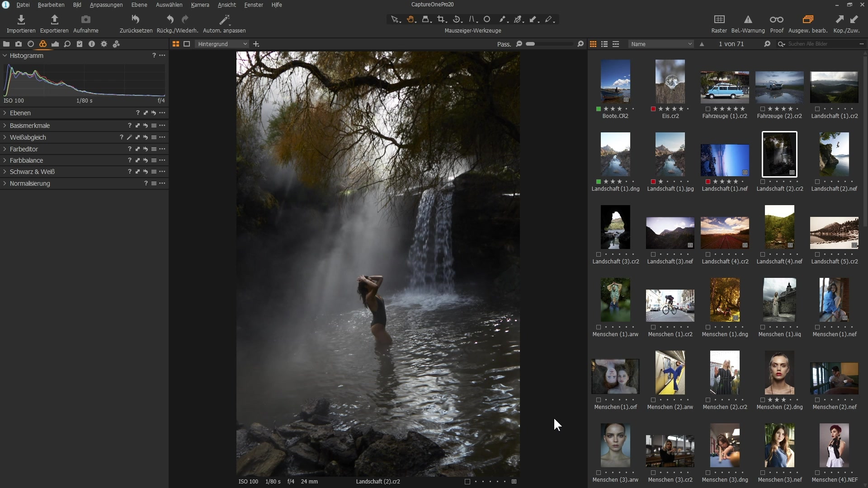The height and width of the screenshot is (488, 868).
Task: Enable Proof viewing mode
Action: [776, 23]
